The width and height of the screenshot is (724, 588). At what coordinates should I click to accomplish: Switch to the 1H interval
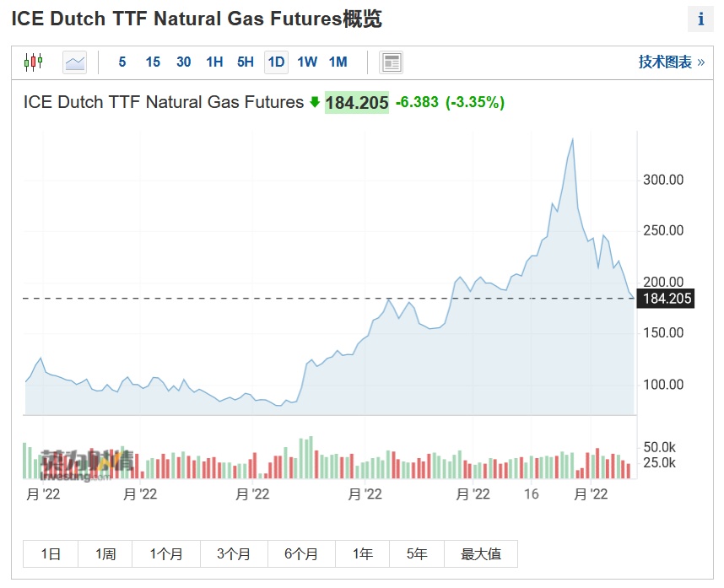pyautogui.click(x=214, y=62)
